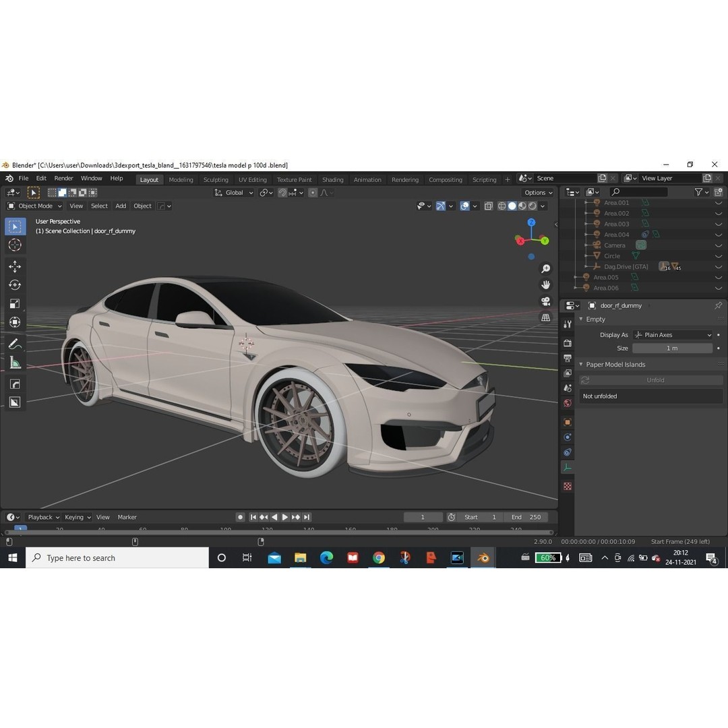
Task: Select the Scale tool
Action: pyautogui.click(x=15, y=303)
